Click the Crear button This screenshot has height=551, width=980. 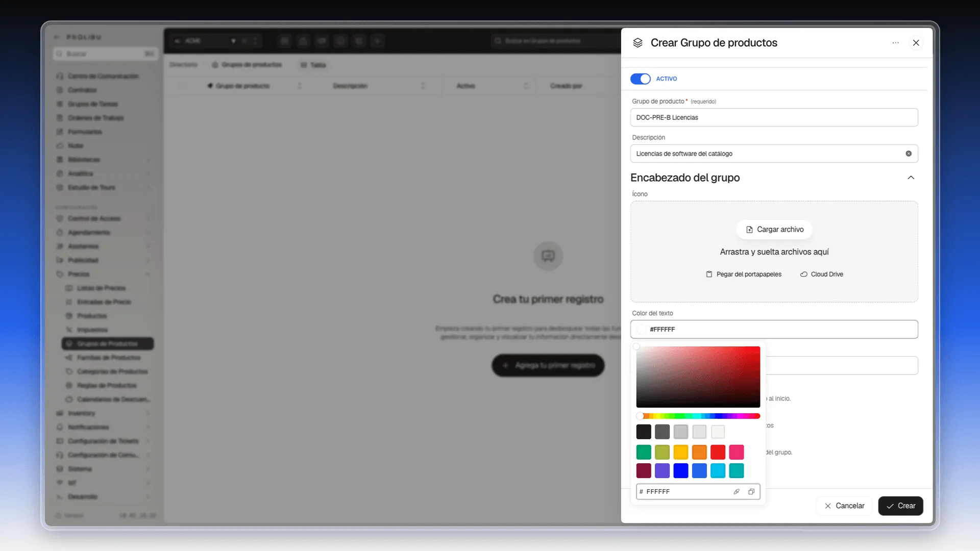click(900, 506)
